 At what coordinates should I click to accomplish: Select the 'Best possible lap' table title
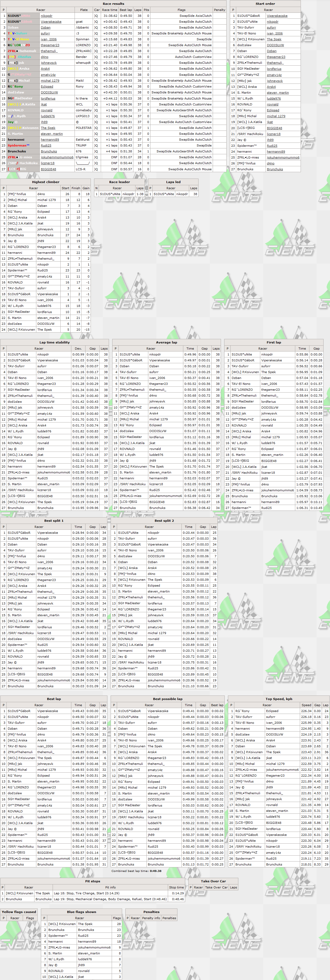[168, 699]
